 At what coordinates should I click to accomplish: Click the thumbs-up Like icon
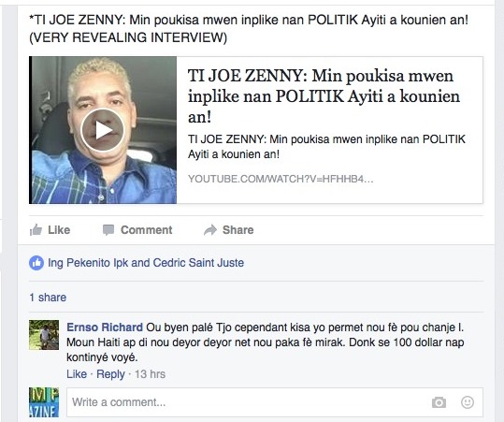coord(36,230)
